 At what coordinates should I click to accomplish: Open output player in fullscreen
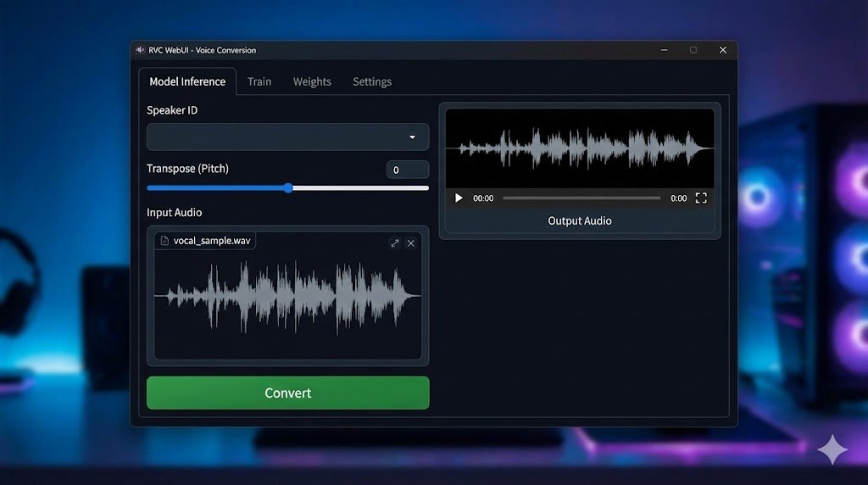click(701, 198)
